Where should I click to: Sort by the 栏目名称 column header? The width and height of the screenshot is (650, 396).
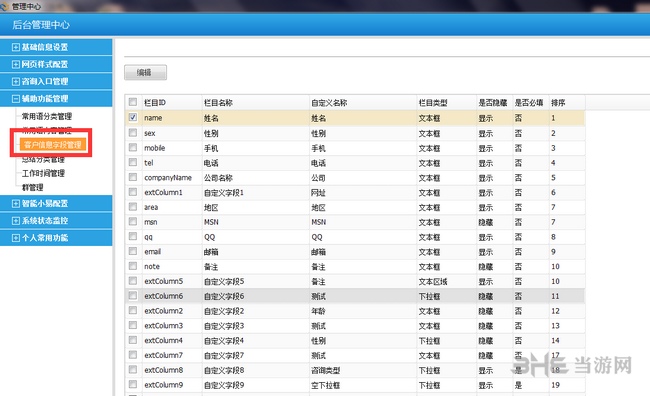(x=255, y=102)
